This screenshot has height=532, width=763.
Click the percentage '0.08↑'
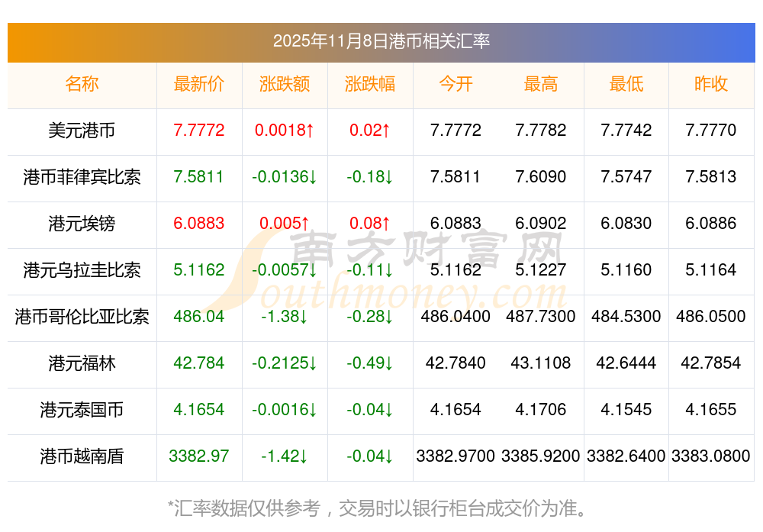click(370, 224)
